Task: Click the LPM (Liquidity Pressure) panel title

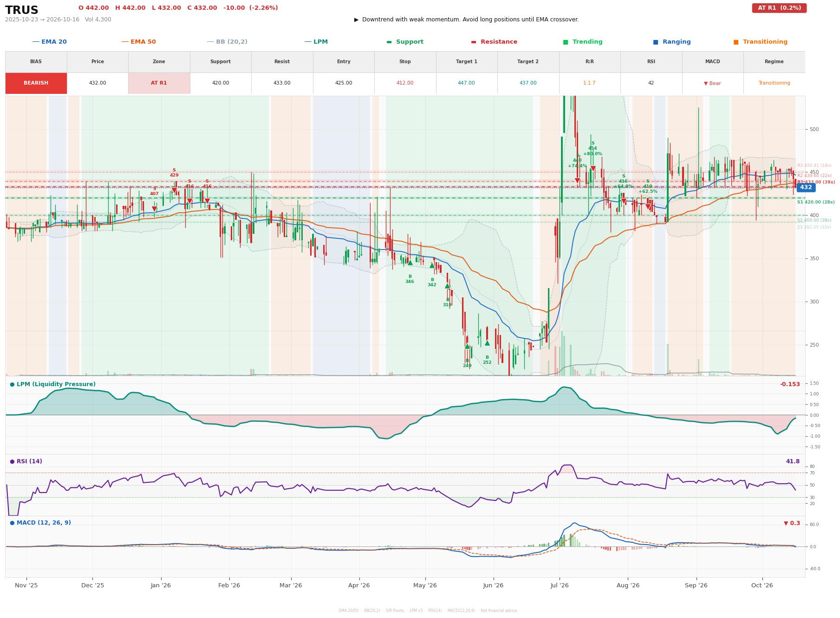Action: 53,384
